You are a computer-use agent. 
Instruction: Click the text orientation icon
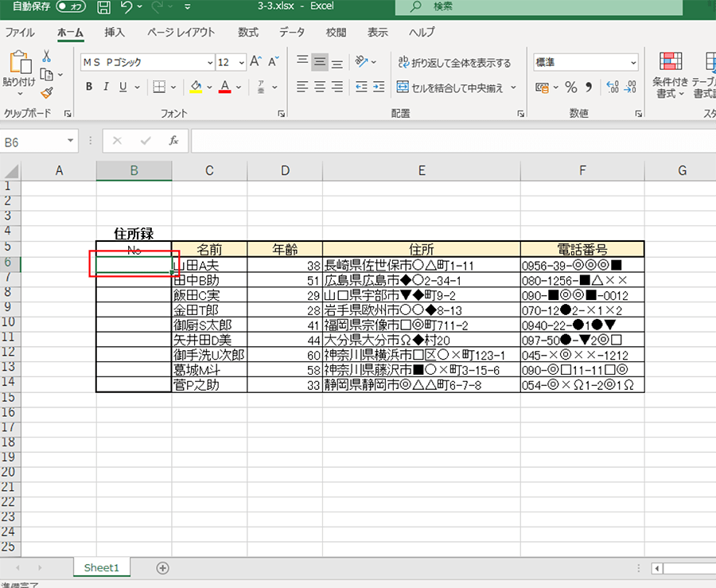click(362, 61)
